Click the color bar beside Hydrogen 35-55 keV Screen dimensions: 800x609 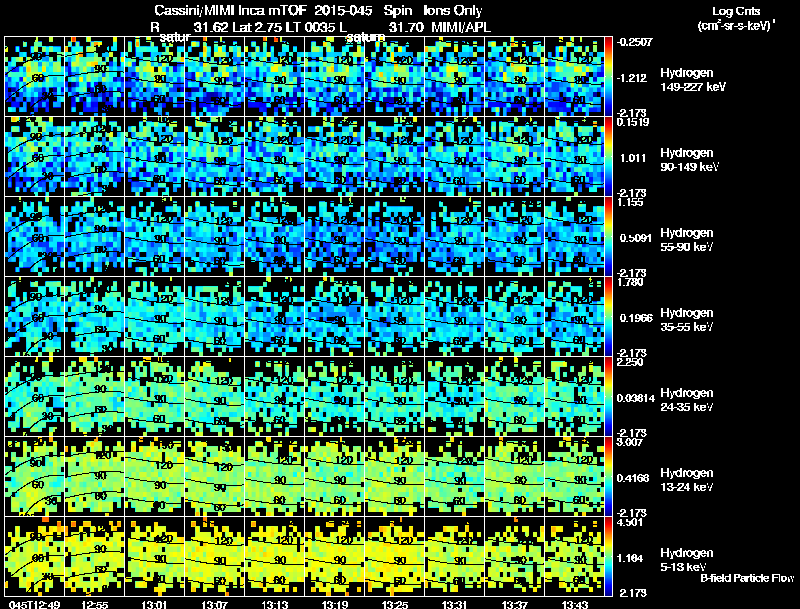pos(608,316)
